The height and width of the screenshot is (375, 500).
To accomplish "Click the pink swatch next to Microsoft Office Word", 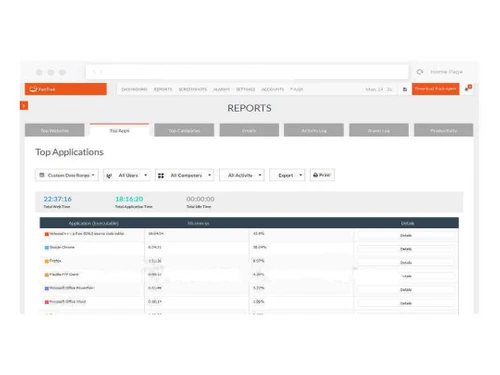I will pyautogui.click(x=47, y=302).
